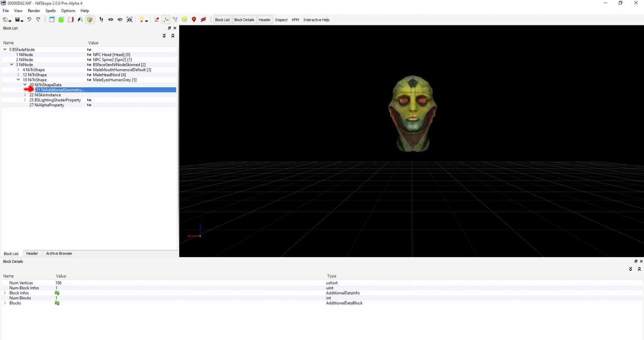Toggle Block Details panel from toolbar
The height and width of the screenshot is (340, 644).
[x=244, y=20]
